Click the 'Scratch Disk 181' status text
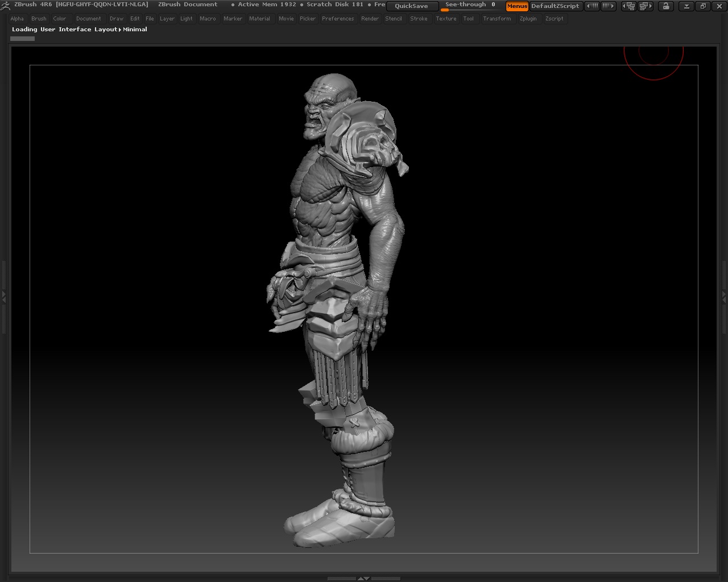Screen dimensions: 728x582 pyautogui.click(x=335, y=5)
